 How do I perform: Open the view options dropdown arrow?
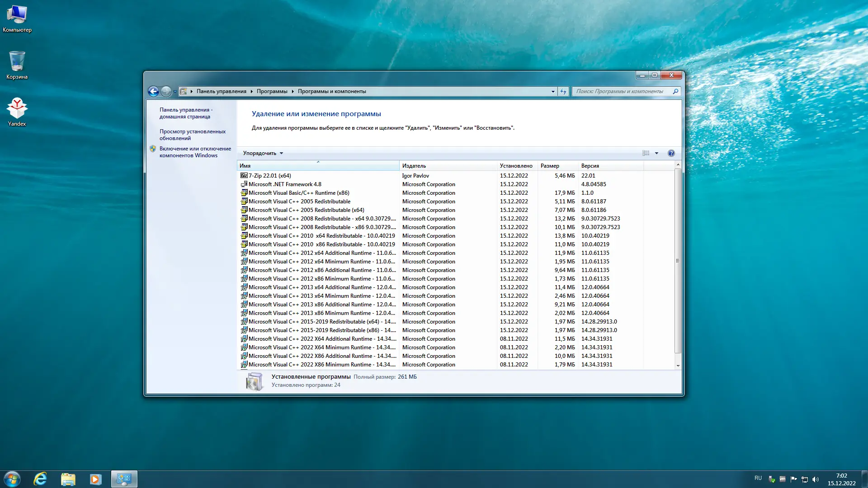click(656, 153)
